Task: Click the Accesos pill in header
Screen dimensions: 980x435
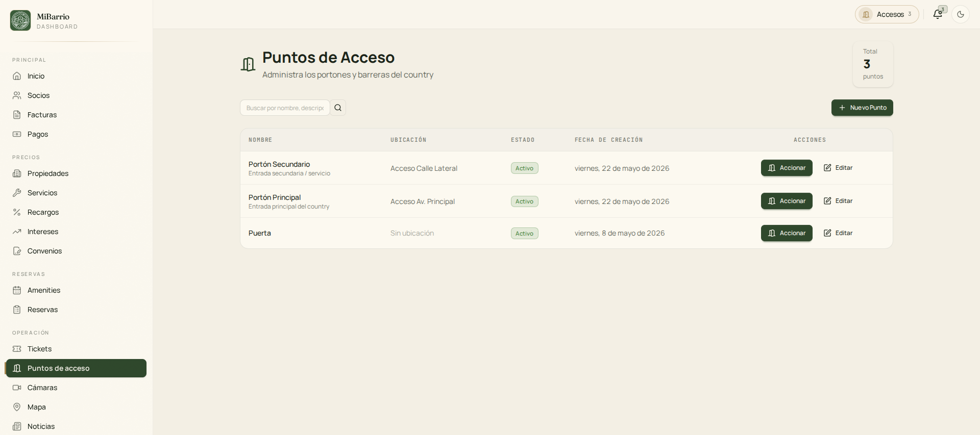Action: [887, 14]
